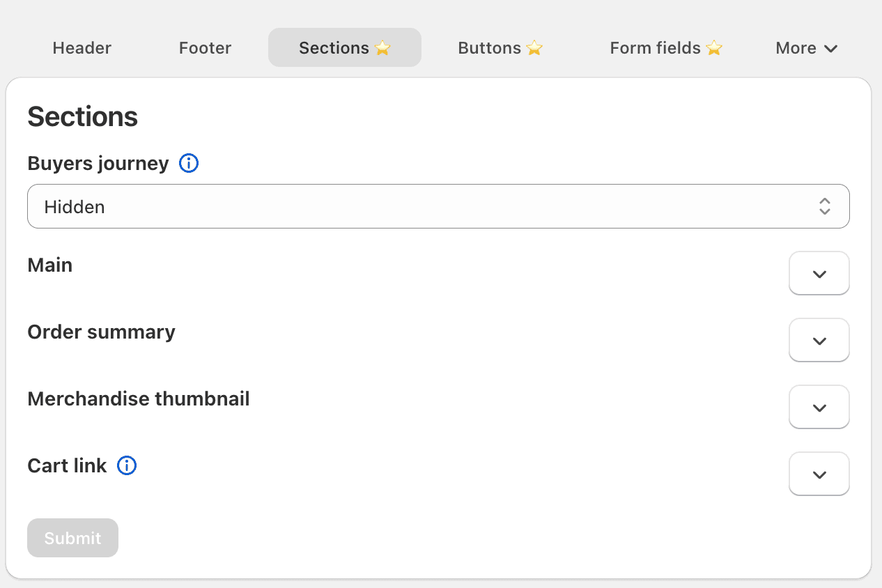Expand the Cart link section

(x=819, y=474)
